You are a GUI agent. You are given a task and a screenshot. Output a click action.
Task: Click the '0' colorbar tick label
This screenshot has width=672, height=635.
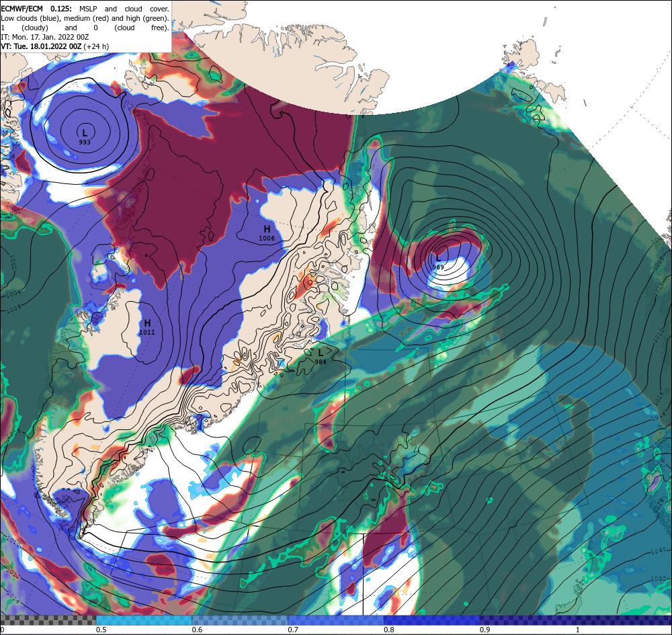[x=2, y=630]
